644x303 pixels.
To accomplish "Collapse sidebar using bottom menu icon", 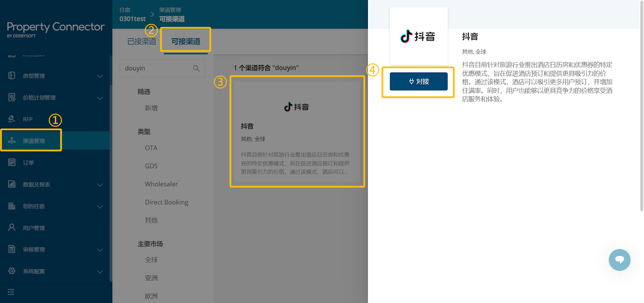I will click(11, 292).
